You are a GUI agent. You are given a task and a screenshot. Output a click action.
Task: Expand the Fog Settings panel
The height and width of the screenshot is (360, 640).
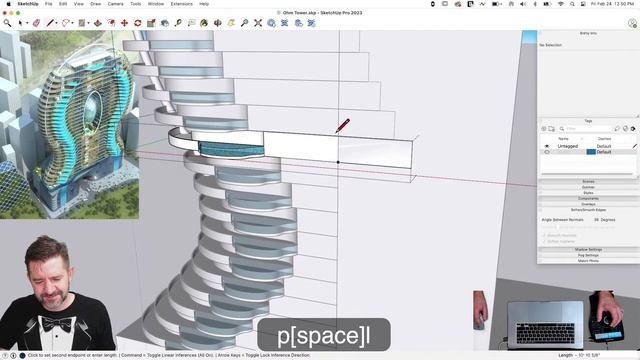(588, 255)
